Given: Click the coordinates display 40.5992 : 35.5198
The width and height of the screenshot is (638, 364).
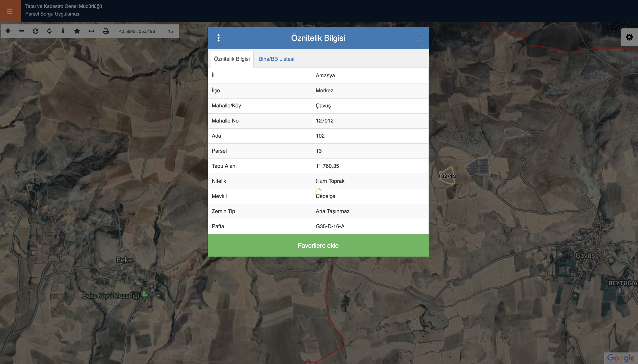Looking at the screenshot, I should click(x=137, y=31).
